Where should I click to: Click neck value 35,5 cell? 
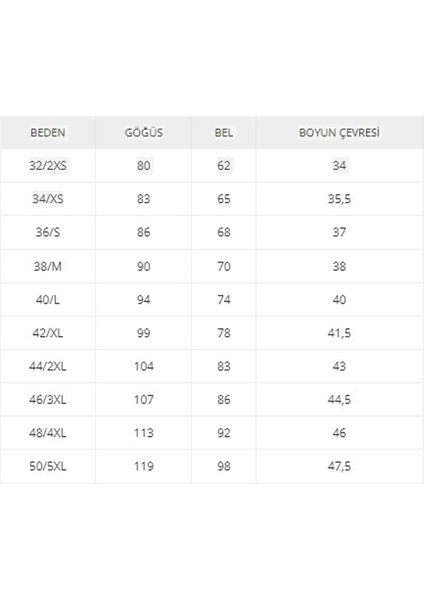point(339,199)
